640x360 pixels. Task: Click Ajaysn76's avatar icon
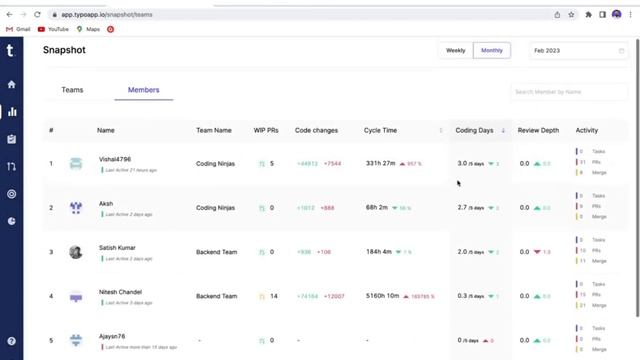click(x=76, y=340)
